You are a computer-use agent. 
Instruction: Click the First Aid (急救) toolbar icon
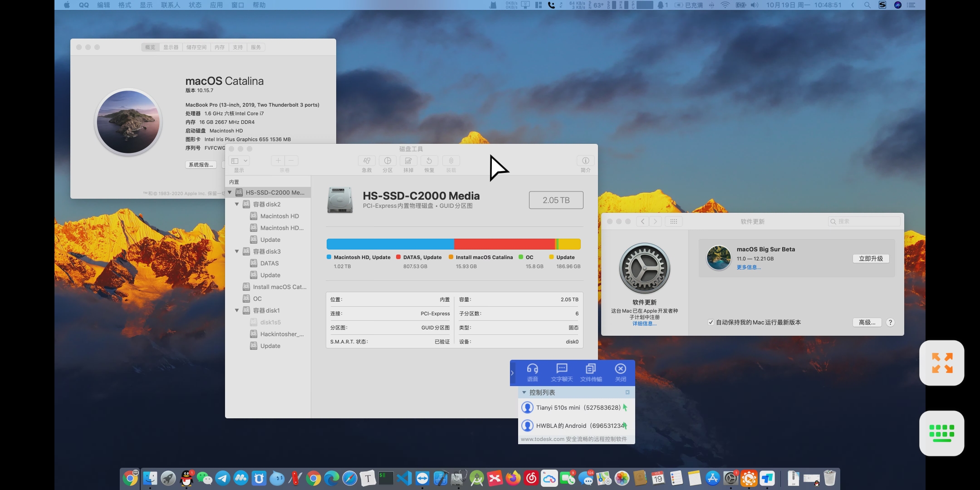tap(367, 161)
